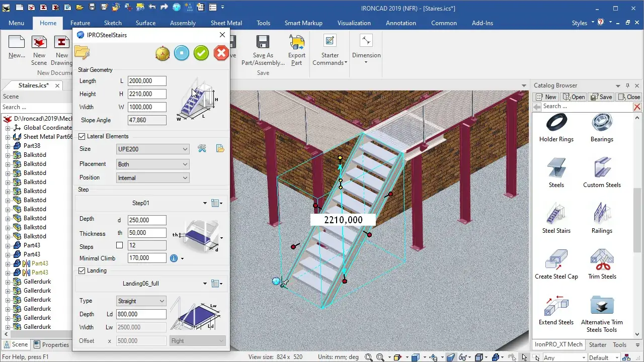Click the Minimal Climb field showing 170,000

coord(147,258)
